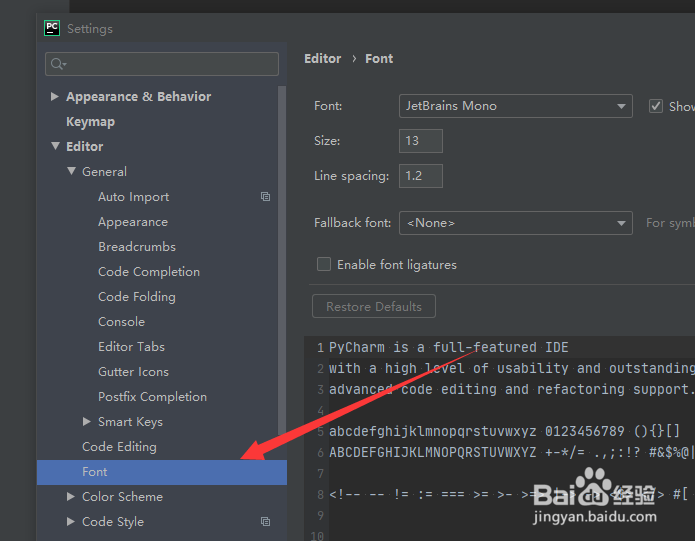The image size is (695, 541).
Task: Click the PyCharm logo icon in title bar
Action: coord(52,28)
